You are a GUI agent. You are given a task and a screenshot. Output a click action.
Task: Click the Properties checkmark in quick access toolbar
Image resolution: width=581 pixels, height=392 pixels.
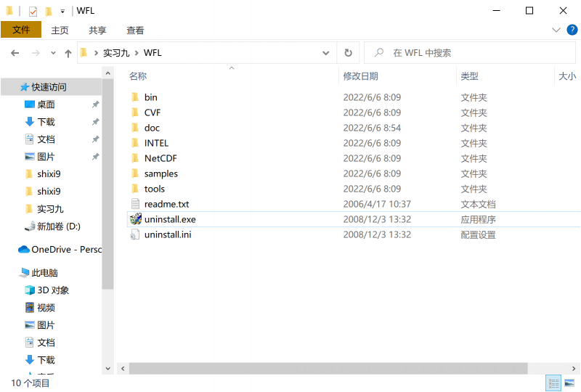(x=33, y=11)
